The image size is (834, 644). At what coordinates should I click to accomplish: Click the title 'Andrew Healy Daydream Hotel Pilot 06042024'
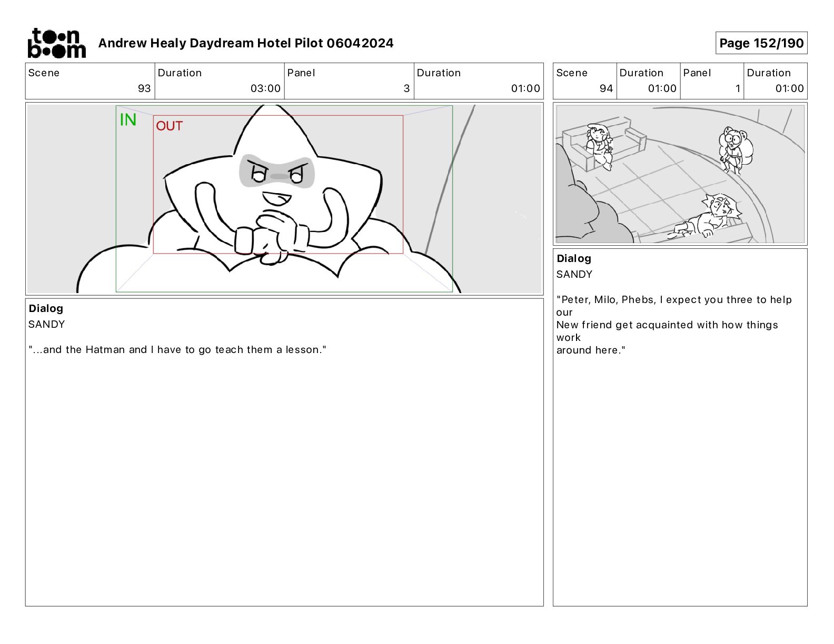[246, 43]
